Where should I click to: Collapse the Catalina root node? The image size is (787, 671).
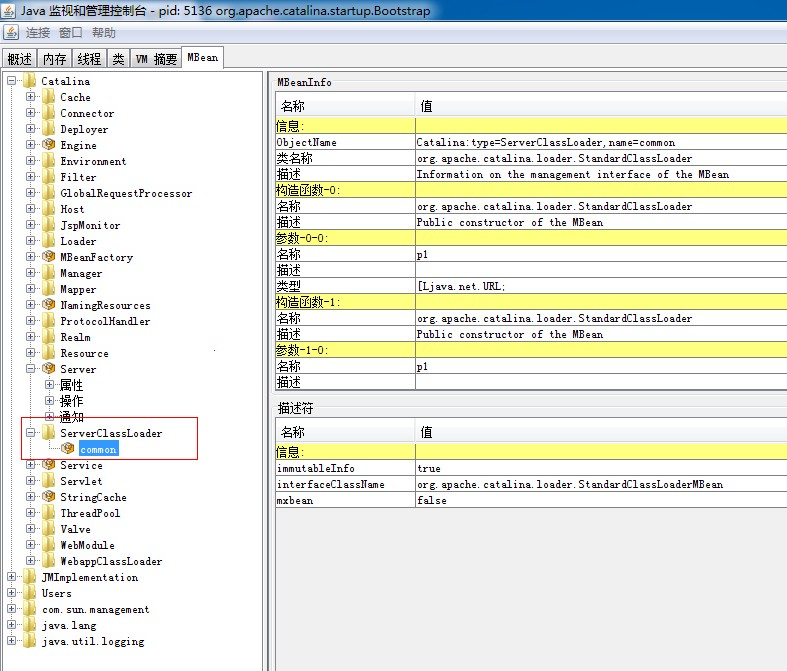point(12,80)
